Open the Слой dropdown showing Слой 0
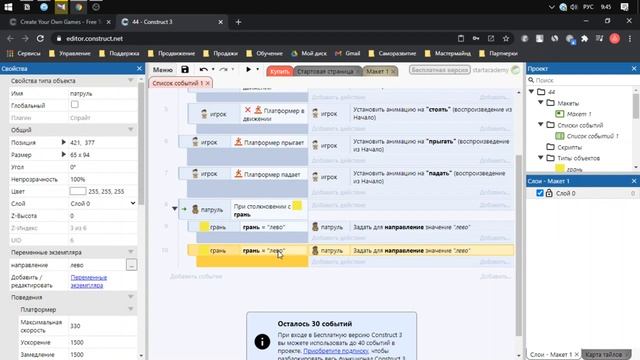 (x=103, y=203)
